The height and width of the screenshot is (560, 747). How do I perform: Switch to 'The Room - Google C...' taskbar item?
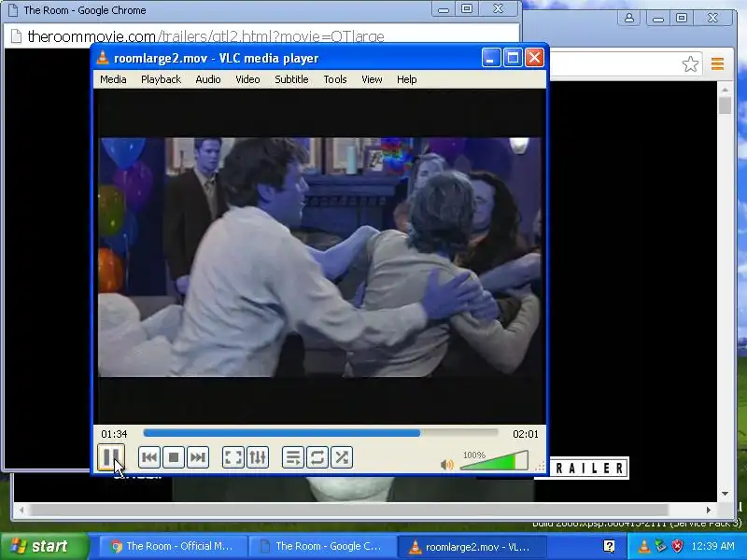pyautogui.click(x=321, y=546)
